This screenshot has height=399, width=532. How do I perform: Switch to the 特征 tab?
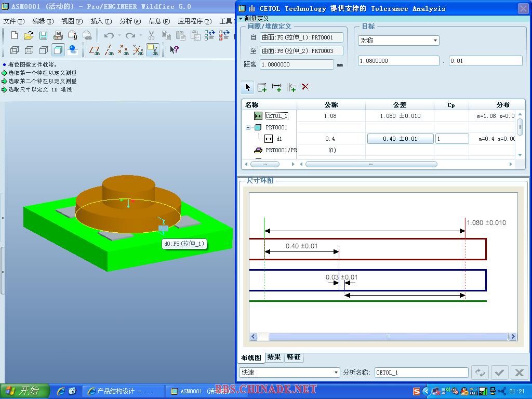coord(294,357)
